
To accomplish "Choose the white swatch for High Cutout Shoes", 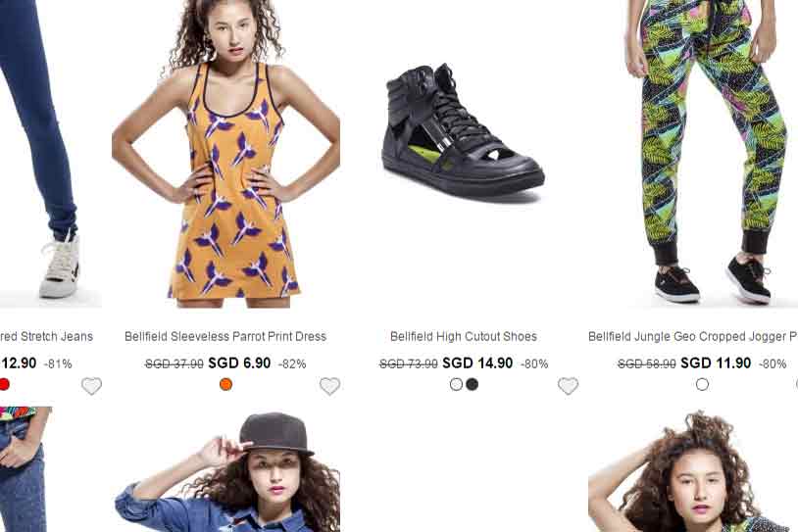I will click(456, 384).
